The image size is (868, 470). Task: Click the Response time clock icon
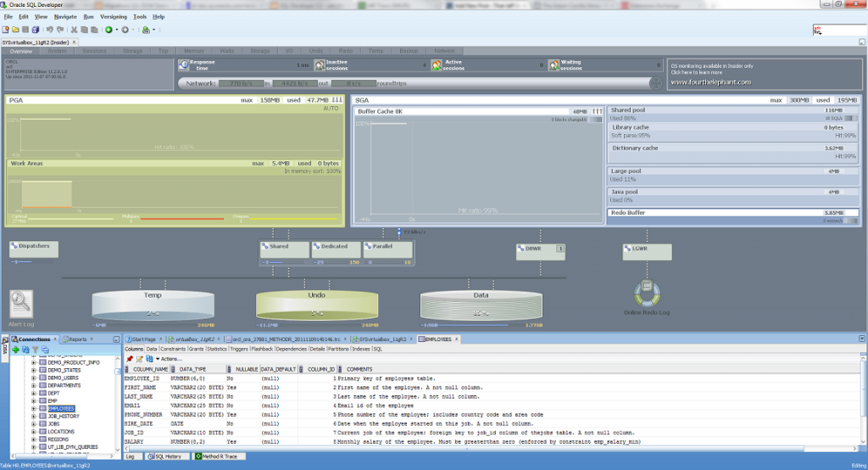(184, 64)
